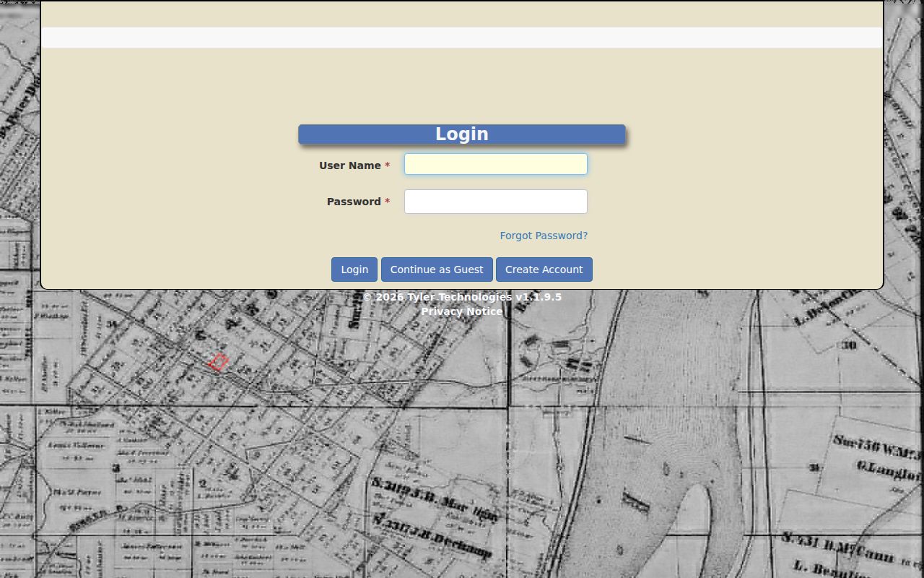Screen dimensions: 924x578
Task: Focus the Password input field
Action: tap(496, 202)
